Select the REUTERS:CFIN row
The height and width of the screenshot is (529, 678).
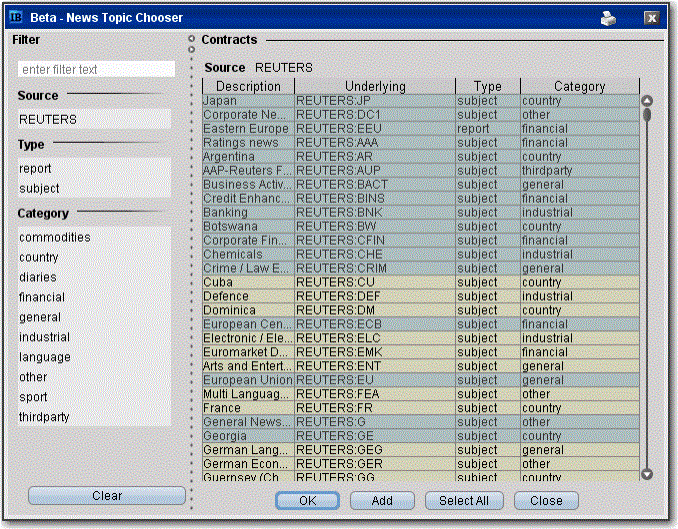click(421, 240)
